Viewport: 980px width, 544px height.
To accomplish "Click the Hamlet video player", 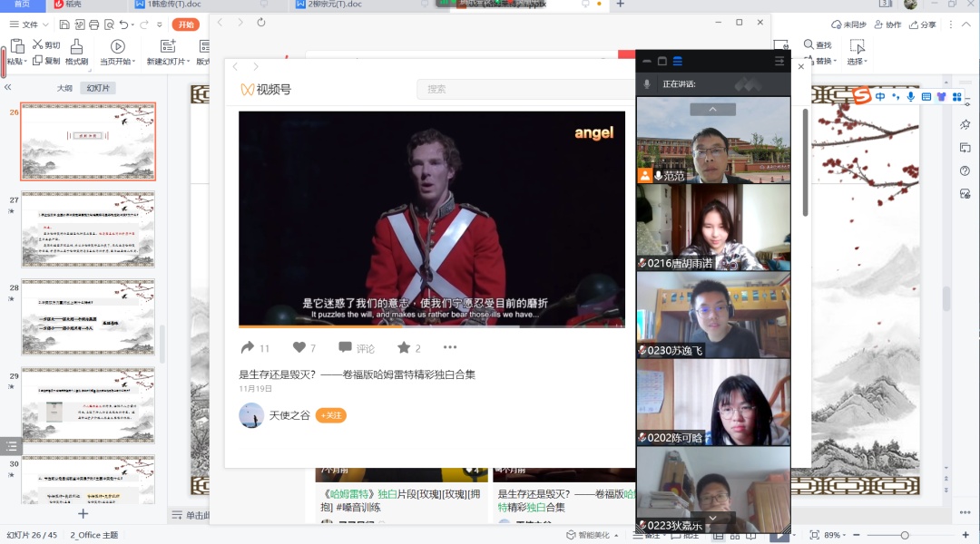I will [x=431, y=219].
